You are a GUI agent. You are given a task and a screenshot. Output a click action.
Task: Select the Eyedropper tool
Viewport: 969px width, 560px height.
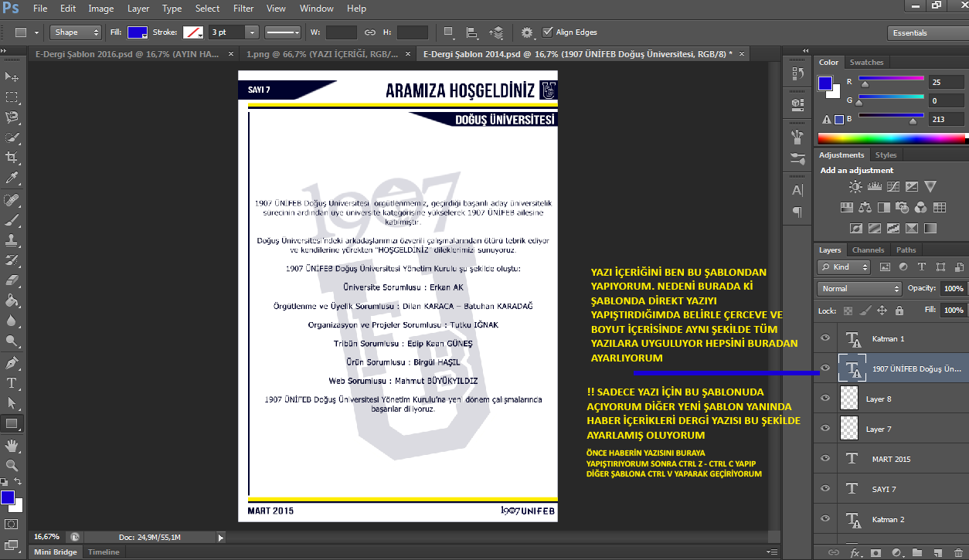tap(12, 178)
